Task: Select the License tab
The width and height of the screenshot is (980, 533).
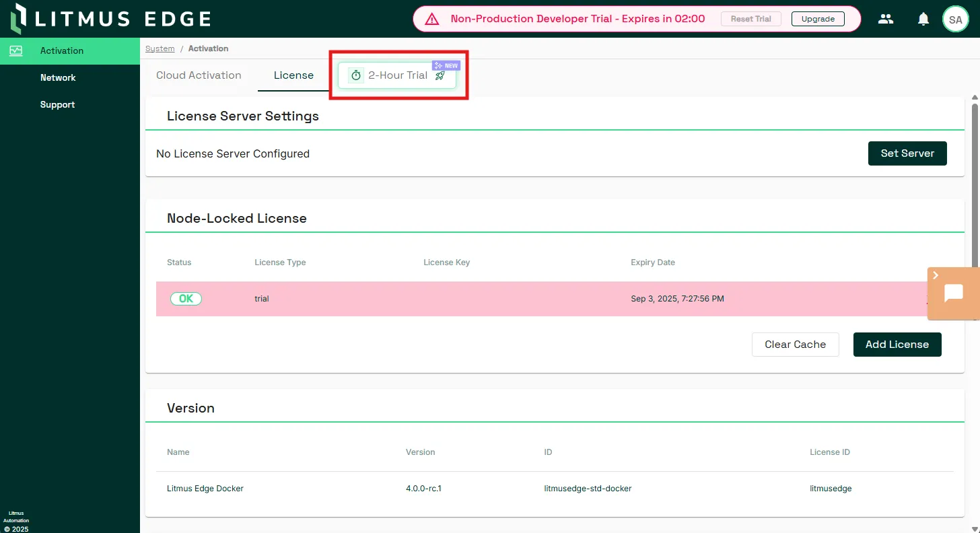Action: pos(293,75)
